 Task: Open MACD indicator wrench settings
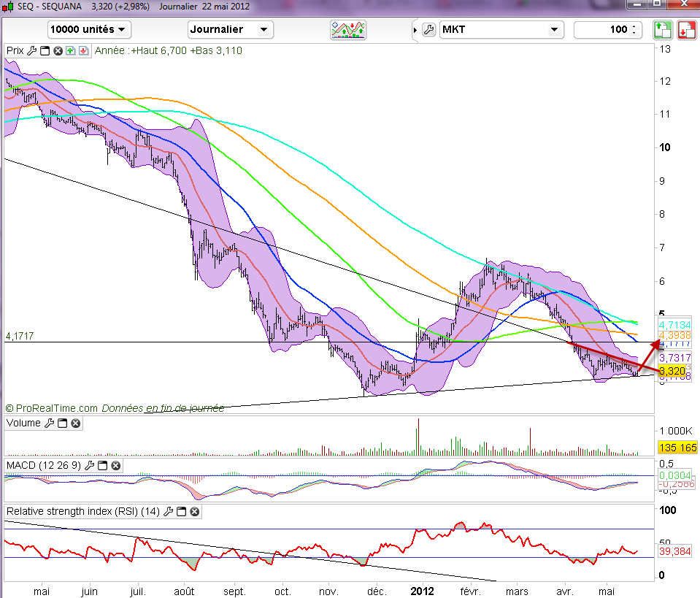91,465
